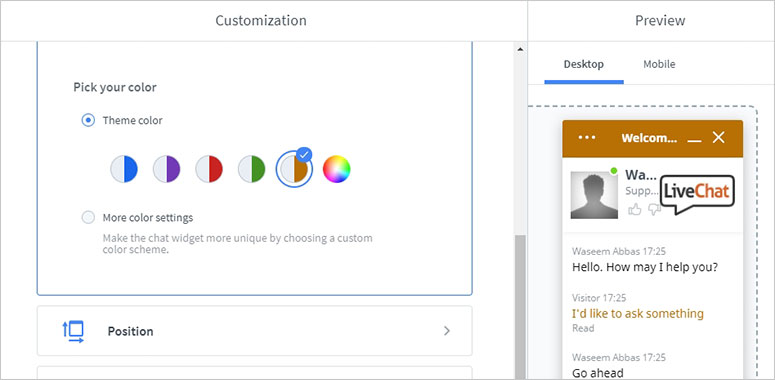Click the 'Pick your color' heading
Screen dimensions: 775x380
pos(115,87)
